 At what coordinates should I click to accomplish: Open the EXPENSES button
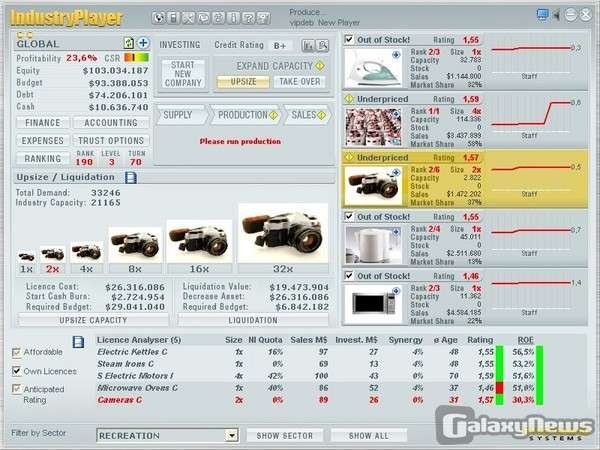click(43, 141)
